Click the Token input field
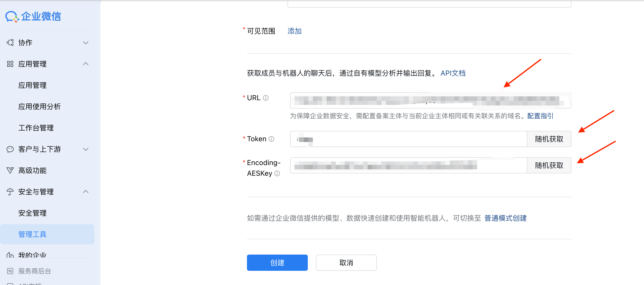The image size is (644, 285). pyautogui.click(x=406, y=139)
